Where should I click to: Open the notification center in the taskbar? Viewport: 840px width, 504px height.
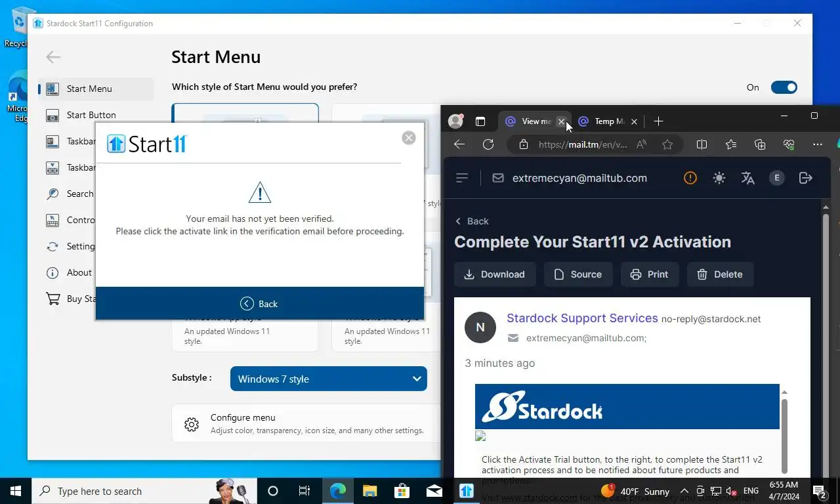point(820,491)
